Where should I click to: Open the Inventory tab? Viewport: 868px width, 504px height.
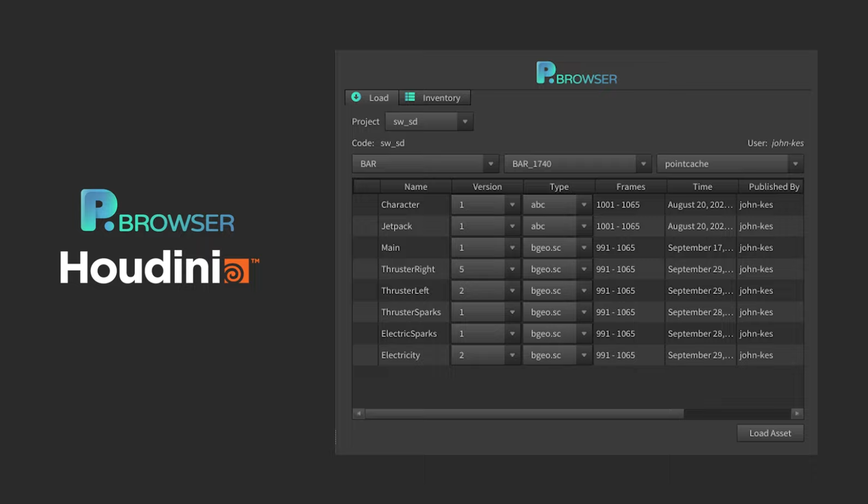coord(435,97)
